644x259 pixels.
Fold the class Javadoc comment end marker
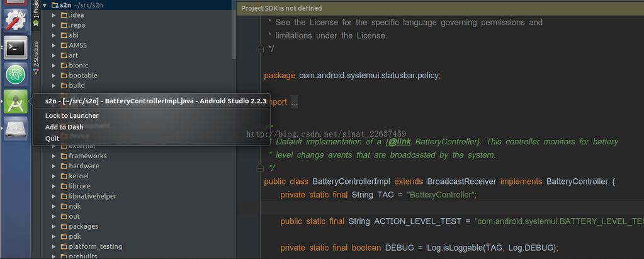(259, 168)
